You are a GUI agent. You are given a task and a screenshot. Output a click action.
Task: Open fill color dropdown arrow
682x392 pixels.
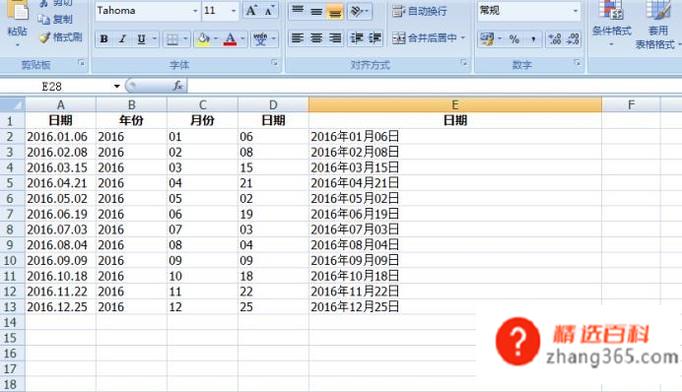(x=216, y=39)
